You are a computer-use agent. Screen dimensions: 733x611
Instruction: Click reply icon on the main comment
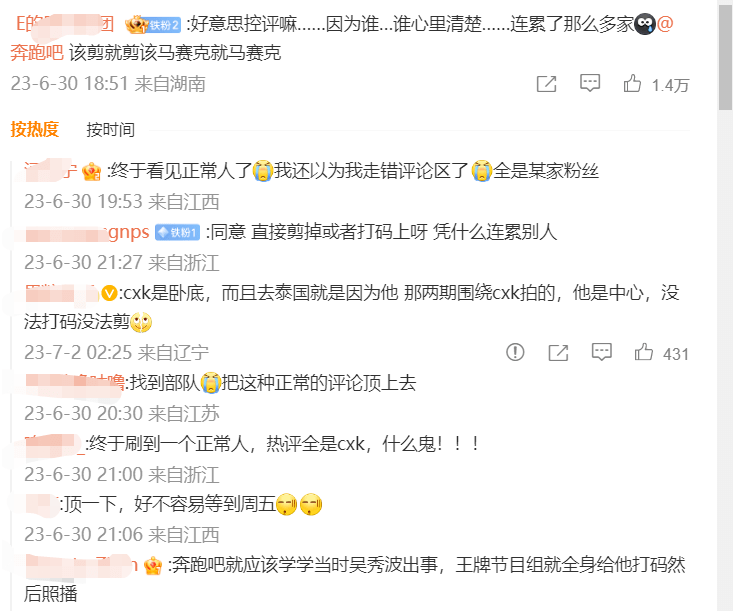click(590, 84)
